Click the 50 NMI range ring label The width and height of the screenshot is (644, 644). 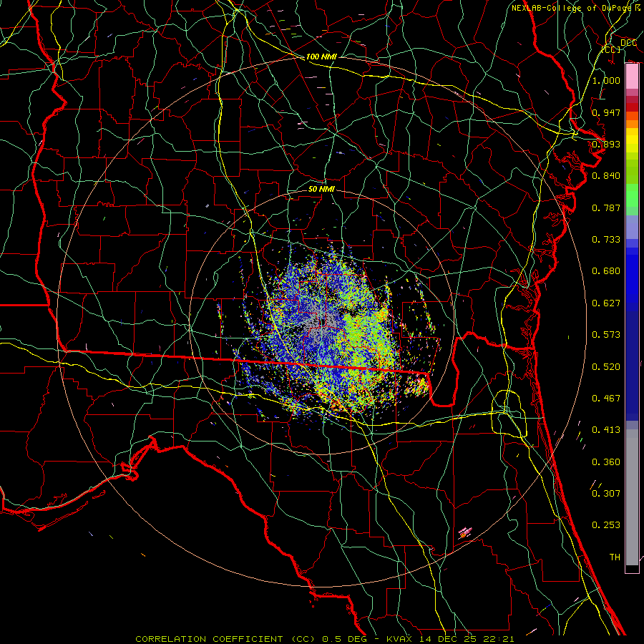pos(321,189)
